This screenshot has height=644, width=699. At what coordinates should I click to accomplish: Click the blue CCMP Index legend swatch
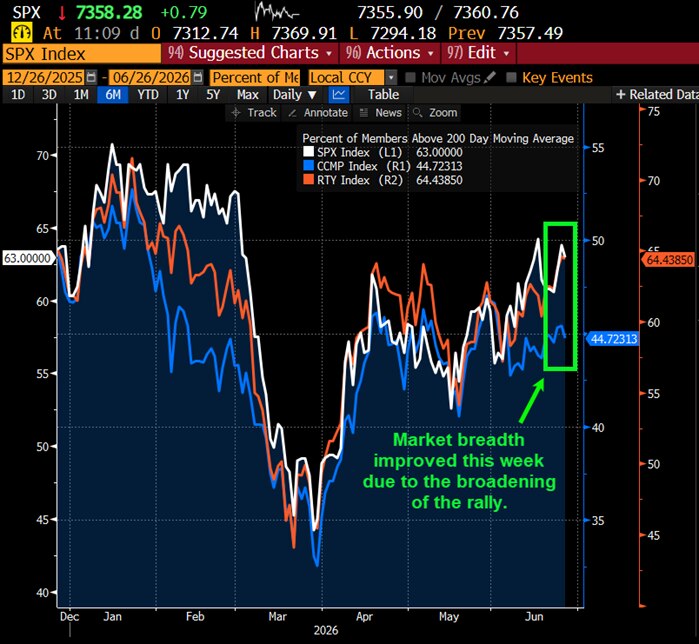click(x=308, y=166)
